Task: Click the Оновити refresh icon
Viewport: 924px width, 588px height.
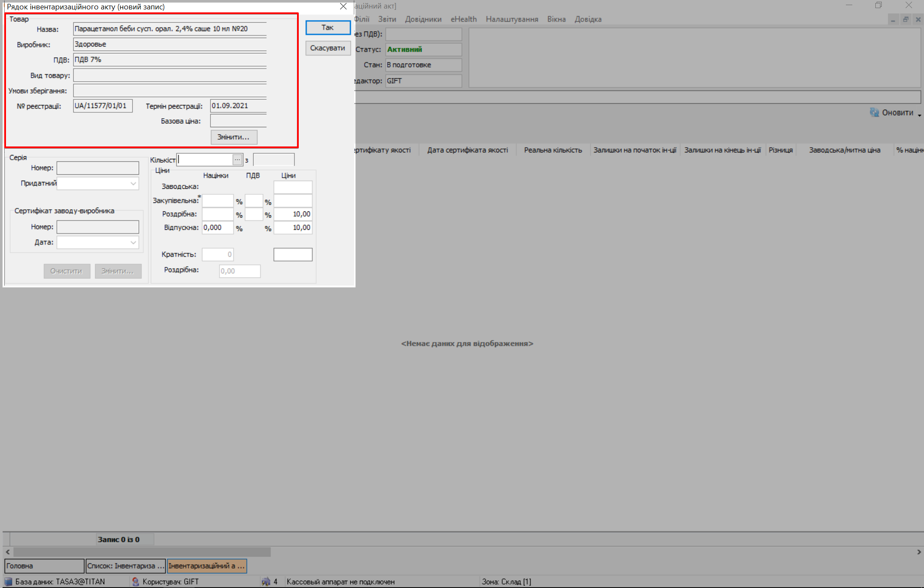Action: pos(874,112)
